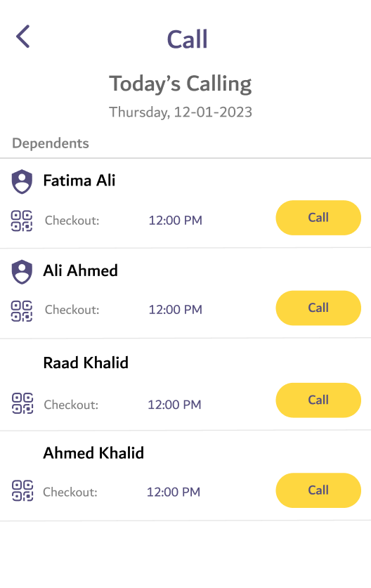371x588 pixels.
Task: Go back using the arrow icon
Action: point(23,37)
